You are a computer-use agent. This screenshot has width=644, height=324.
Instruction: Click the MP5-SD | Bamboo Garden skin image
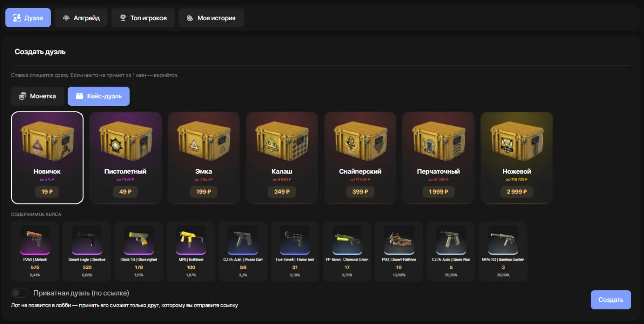(x=503, y=240)
